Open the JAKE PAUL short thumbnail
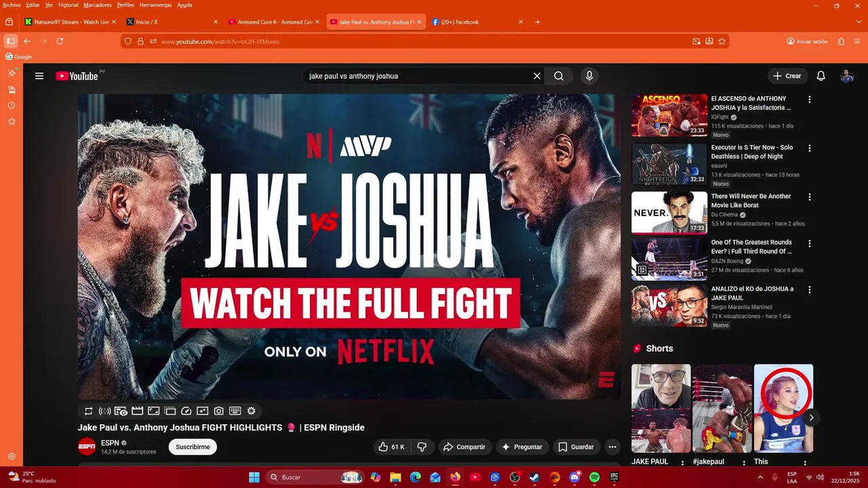 (x=661, y=409)
